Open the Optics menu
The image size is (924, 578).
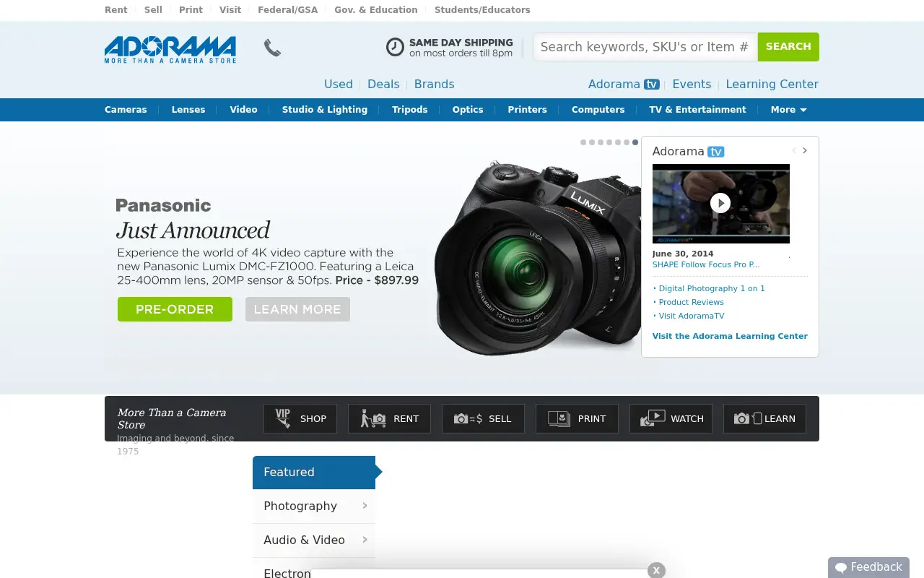click(x=468, y=110)
